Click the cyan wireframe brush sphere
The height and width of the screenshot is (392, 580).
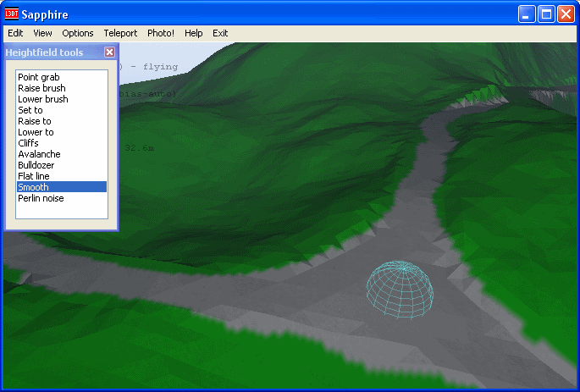400,285
